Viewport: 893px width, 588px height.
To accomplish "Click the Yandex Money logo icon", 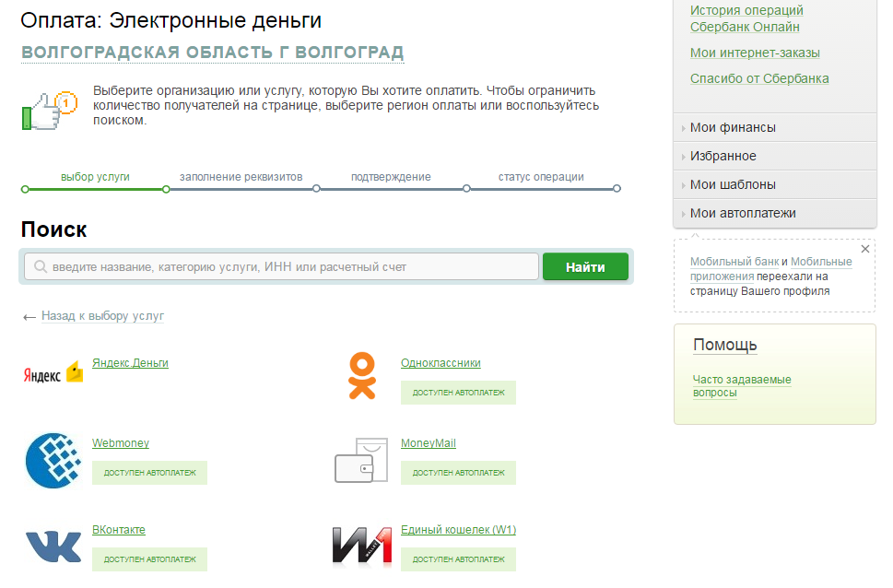I will pyautogui.click(x=53, y=373).
